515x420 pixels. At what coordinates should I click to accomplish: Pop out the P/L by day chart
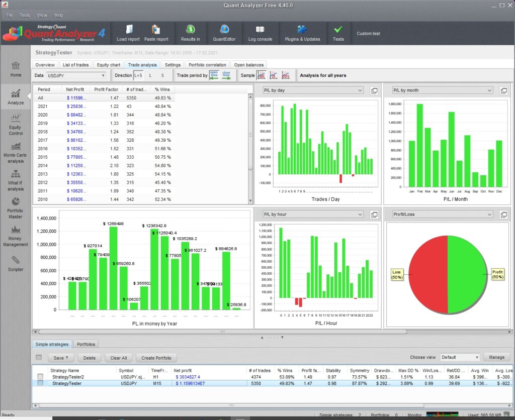click(x=374, y=90)
